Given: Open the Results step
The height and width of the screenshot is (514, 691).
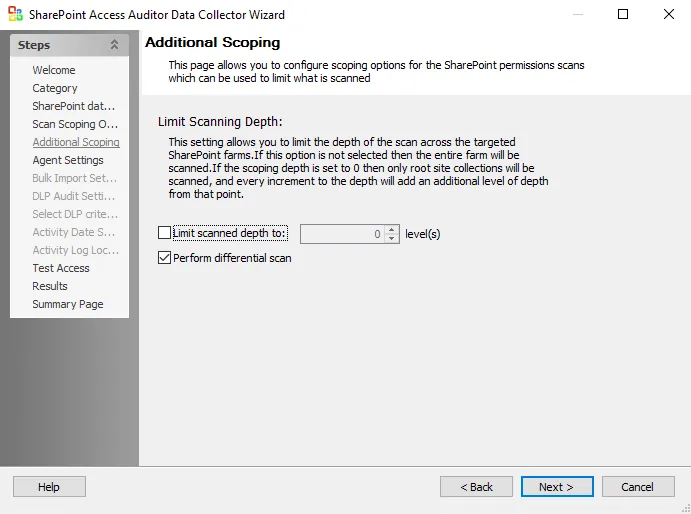Looking at the screenshot, I should (50, 286).
